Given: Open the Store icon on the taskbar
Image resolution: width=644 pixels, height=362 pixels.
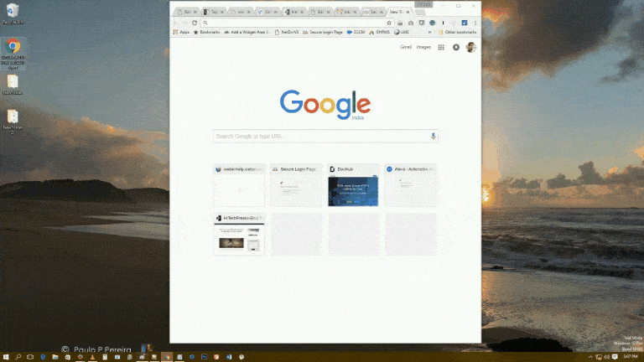Looking at the screenshot, I should pyautogui.click(x=67, y=357).
